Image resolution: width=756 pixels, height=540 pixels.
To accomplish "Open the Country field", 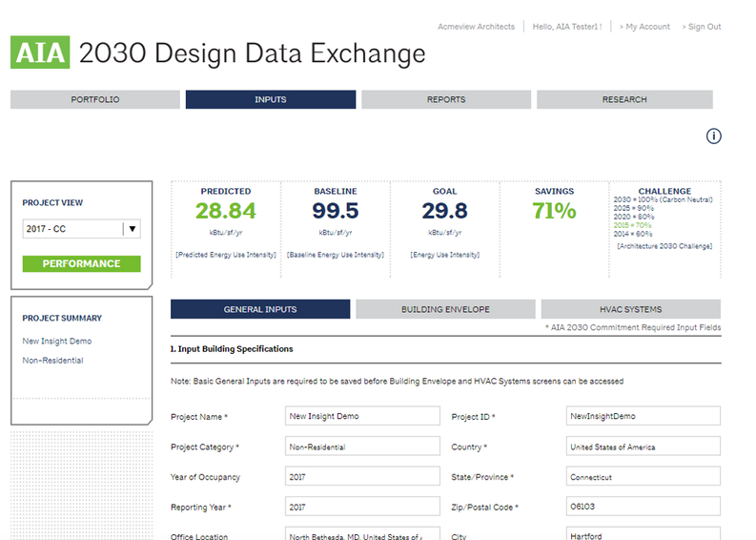I will pos(644,447).
